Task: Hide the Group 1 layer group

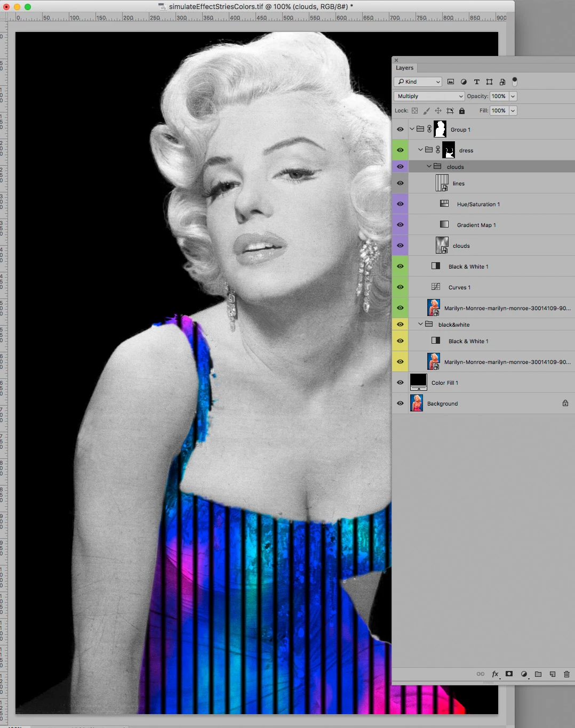Action: (400, 130)
